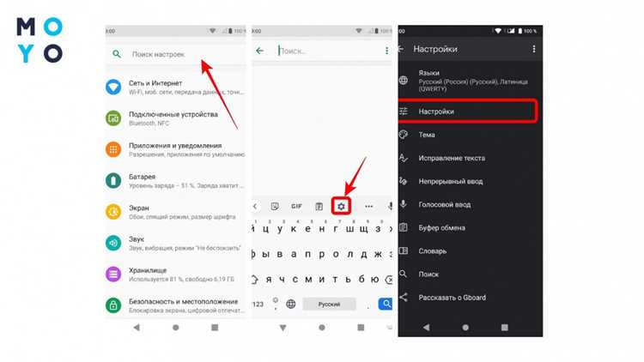The width and height of the screenshot is (644, 362).
Task: Open overflow menu in Gboard Настройки header
Action: 533,49
